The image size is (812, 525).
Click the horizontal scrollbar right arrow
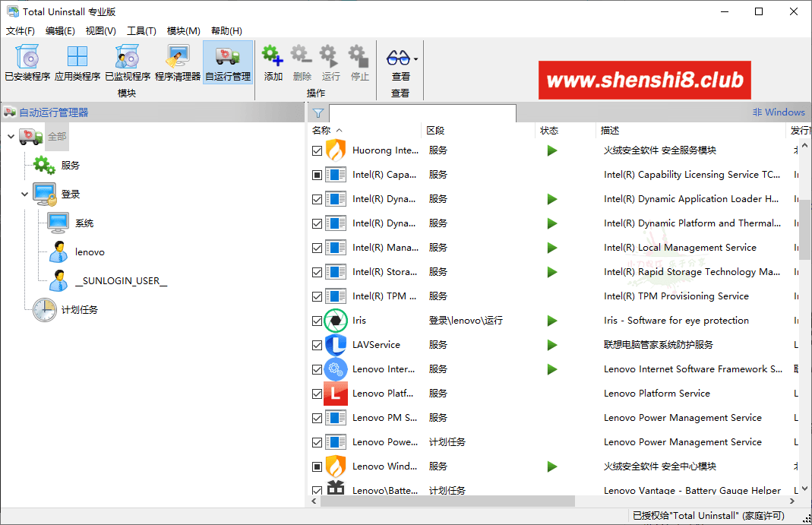point(791,501)
